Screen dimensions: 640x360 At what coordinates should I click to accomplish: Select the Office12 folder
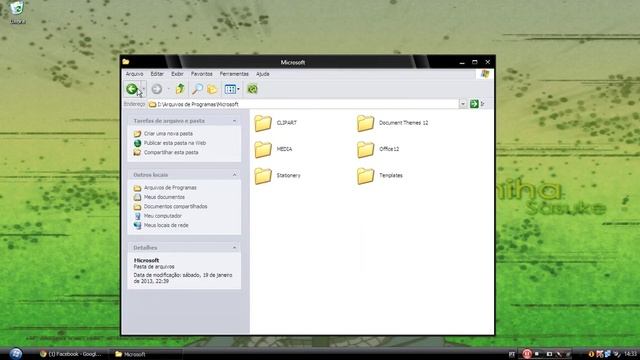coord(378,149)
